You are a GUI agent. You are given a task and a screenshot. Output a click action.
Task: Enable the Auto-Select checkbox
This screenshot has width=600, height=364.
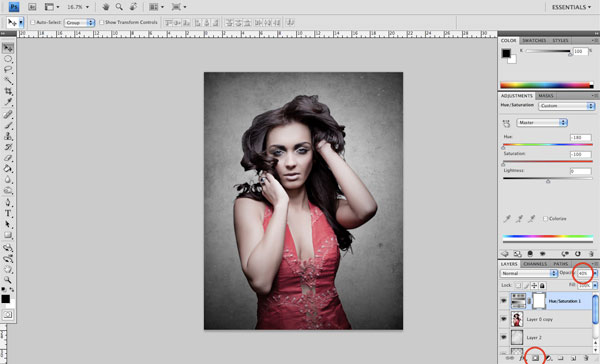[x=33, y=23]
